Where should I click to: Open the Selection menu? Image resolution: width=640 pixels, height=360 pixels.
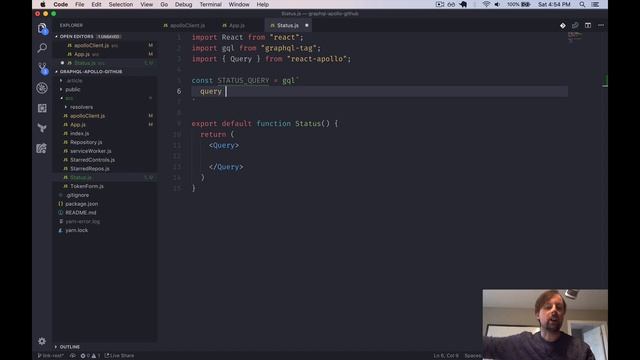120,4
